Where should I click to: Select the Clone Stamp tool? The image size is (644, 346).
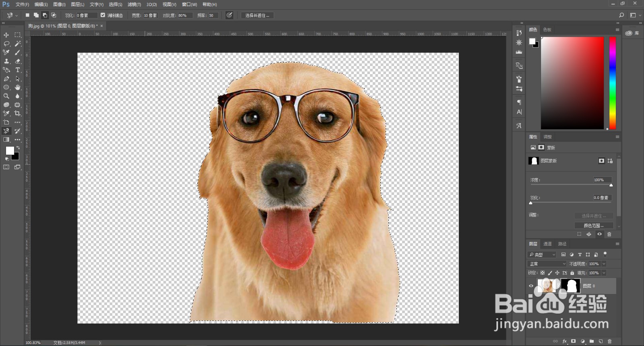(6, 61)
